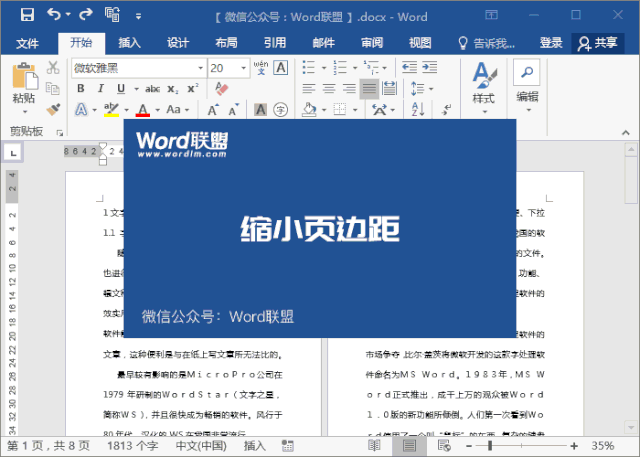This screenshot has width=640, height=457.
Task: Open the font color dropdown arrow
Action: (158, 110)
